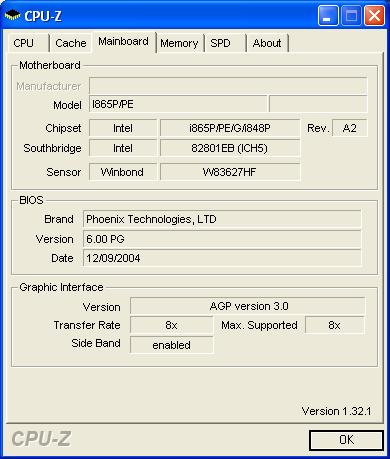Click the Model field showing I865P/PE
Screen dimensions: 390x459
(178, 104)
